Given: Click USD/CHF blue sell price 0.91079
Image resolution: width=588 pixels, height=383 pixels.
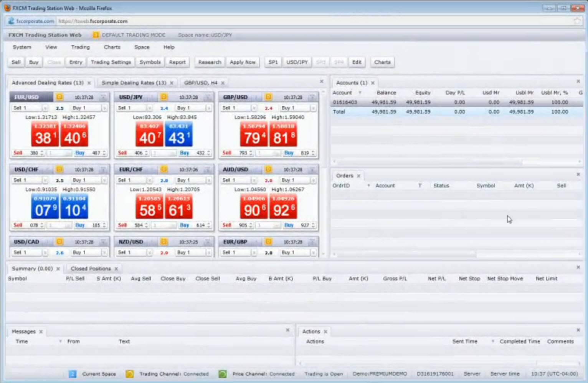Looking at the screenshot, I should 45,206.
